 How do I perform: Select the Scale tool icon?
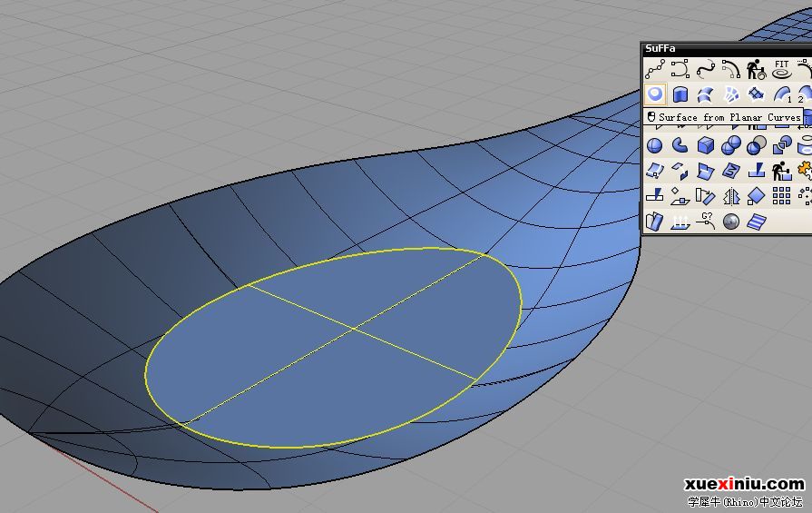[756, 196]
